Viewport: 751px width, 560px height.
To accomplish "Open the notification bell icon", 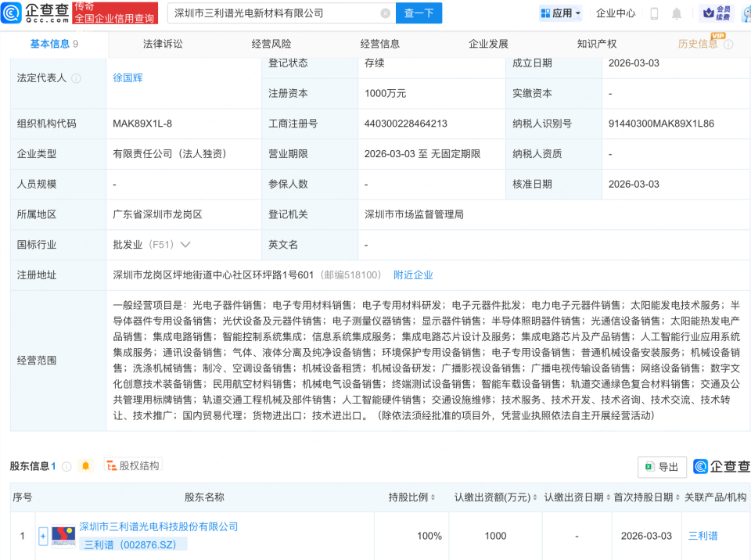I will pos(677,13).
